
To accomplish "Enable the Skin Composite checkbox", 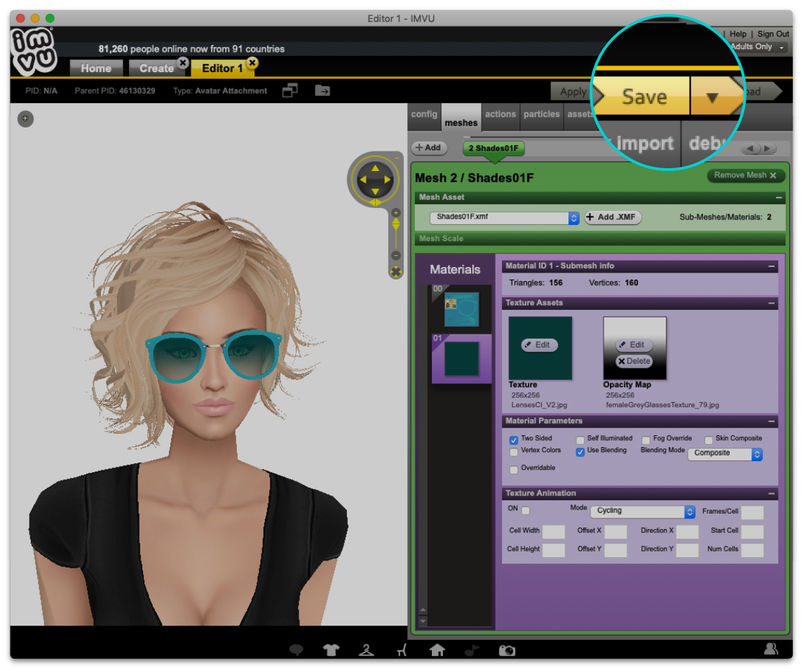I will click(709, 440).
